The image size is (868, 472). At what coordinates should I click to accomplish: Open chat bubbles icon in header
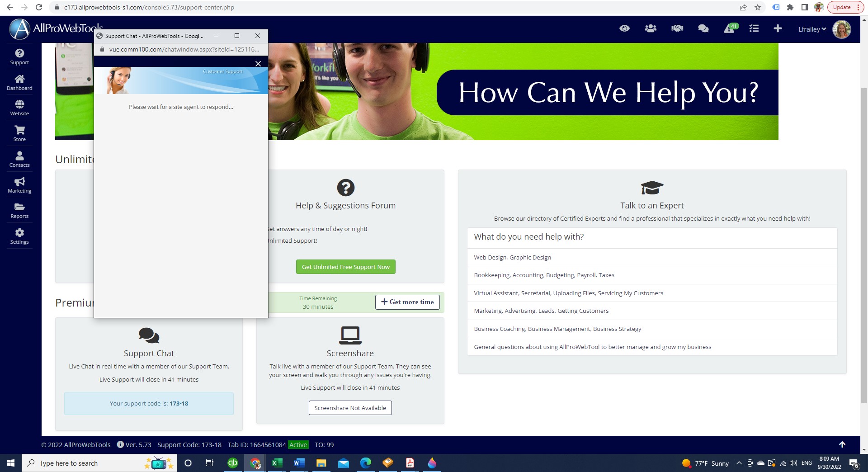(x=703, y=28)
